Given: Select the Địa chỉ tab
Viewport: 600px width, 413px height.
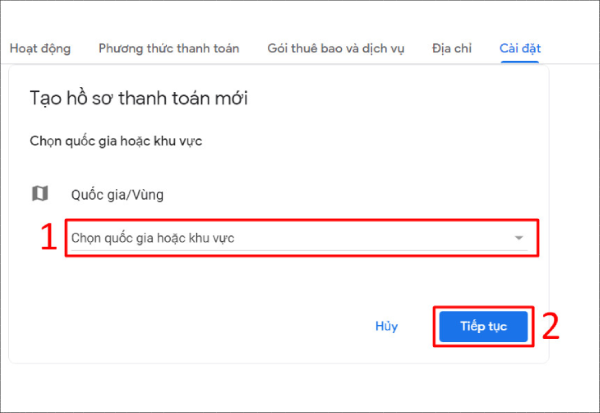Looking at the screenshot, I should 451,48.
